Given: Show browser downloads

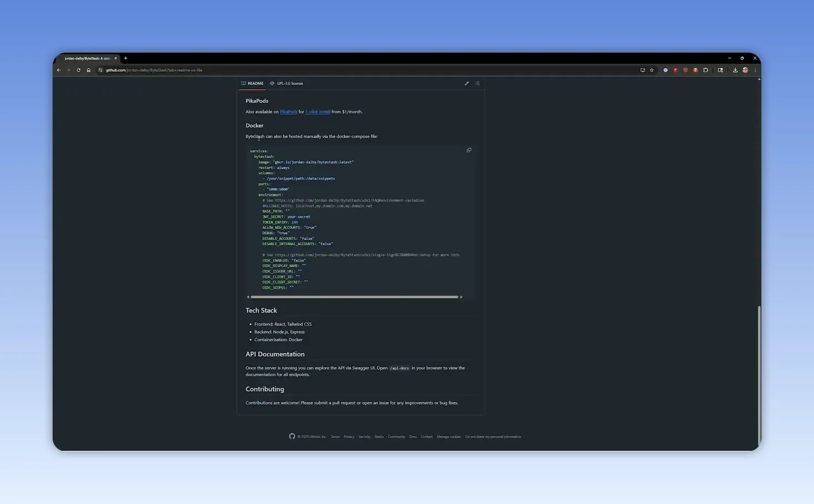Looking at the screenshot, I should click(x=735, y=70).
